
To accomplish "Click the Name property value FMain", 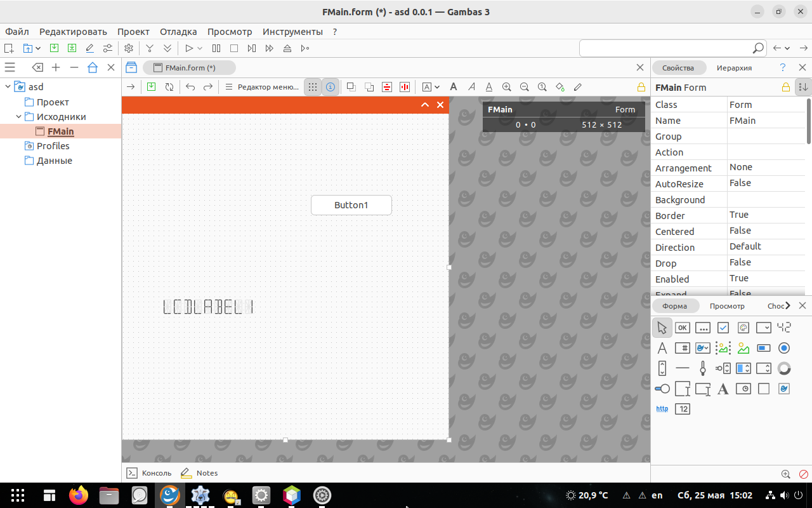I will 766,120.
